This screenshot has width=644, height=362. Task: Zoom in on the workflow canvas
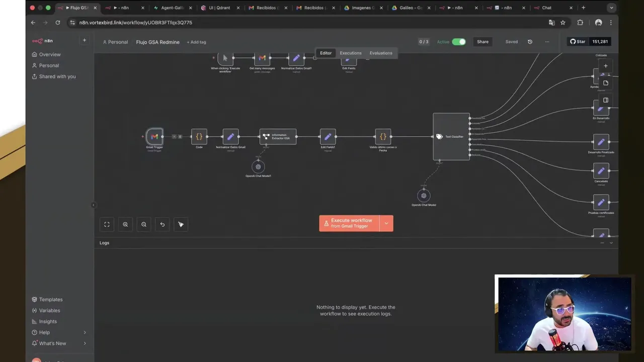[125, 224]
